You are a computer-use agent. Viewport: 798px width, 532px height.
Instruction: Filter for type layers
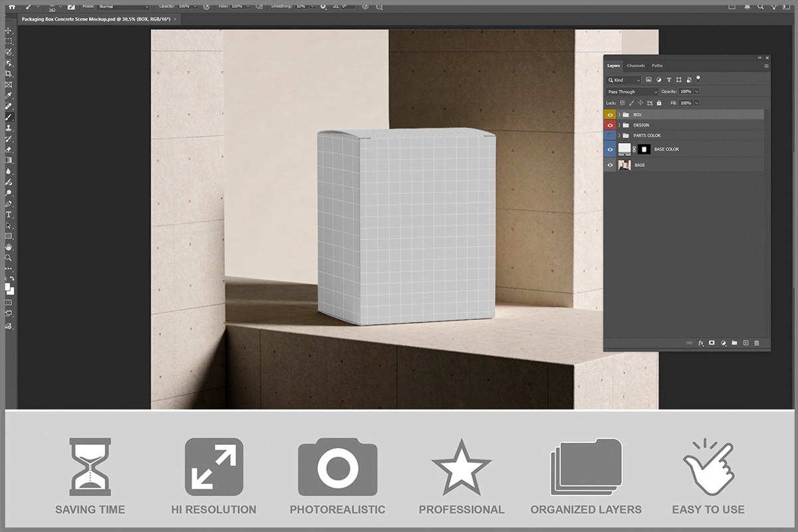tap(669, 80)
